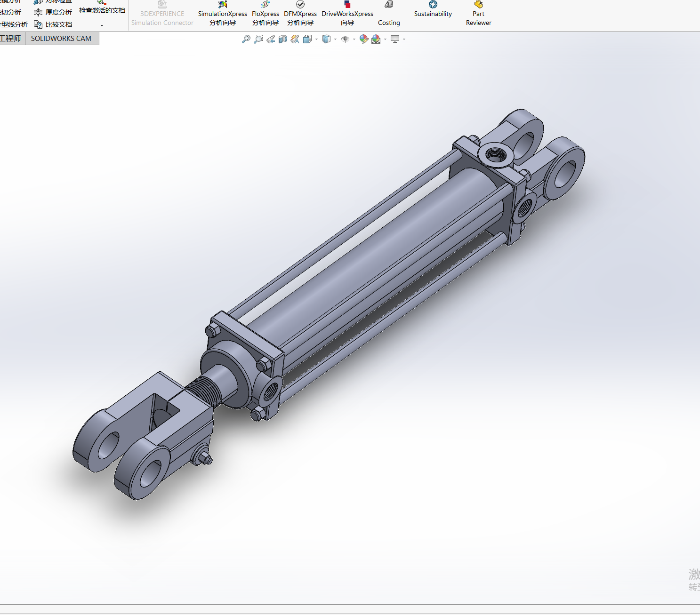Activate the Zoom to Area tool
The image size is (700, 615).
[x=258, y=40]
